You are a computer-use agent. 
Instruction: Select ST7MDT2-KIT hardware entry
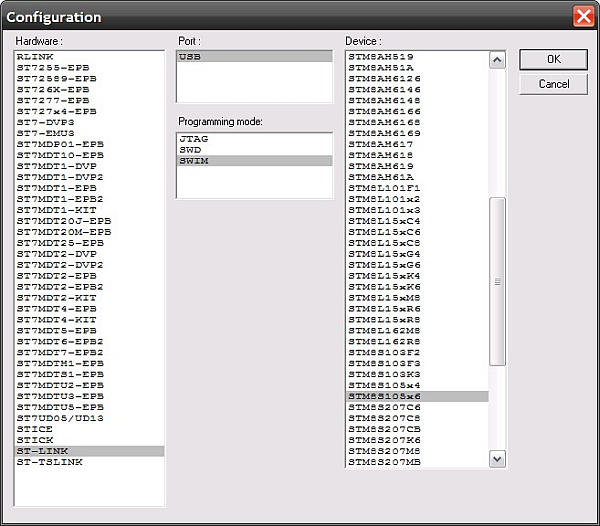90,298
